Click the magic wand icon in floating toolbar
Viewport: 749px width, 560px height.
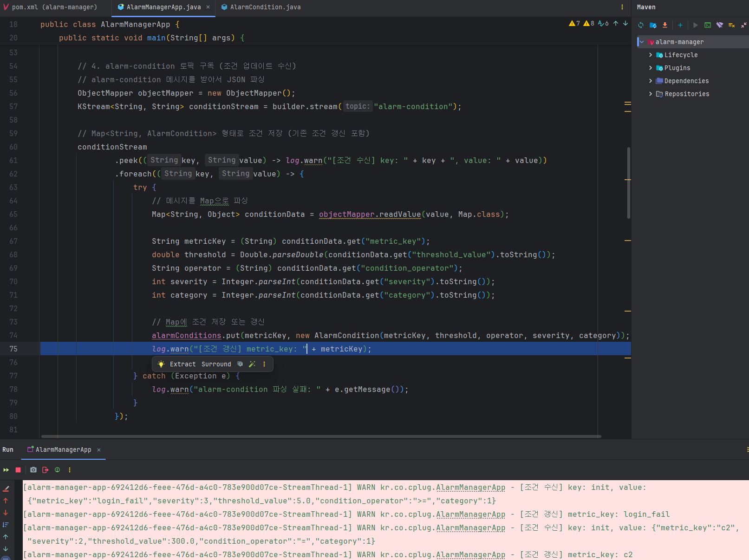point(252,364)
